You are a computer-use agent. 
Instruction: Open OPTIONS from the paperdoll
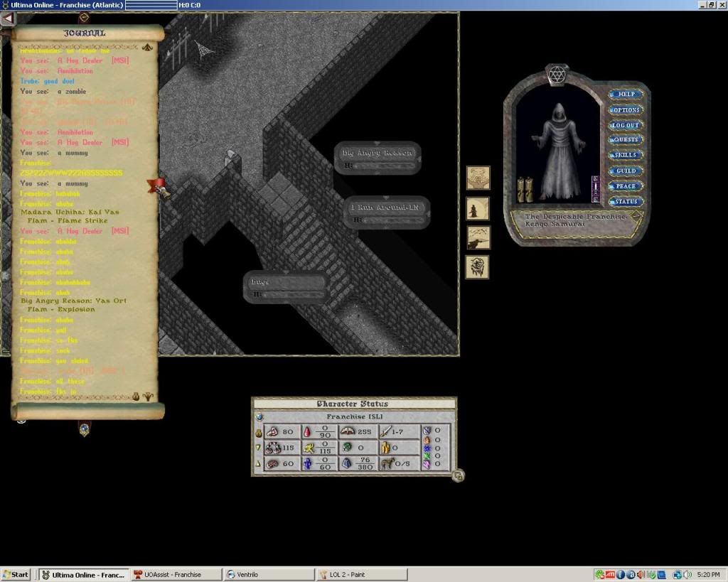click(626, 110)
